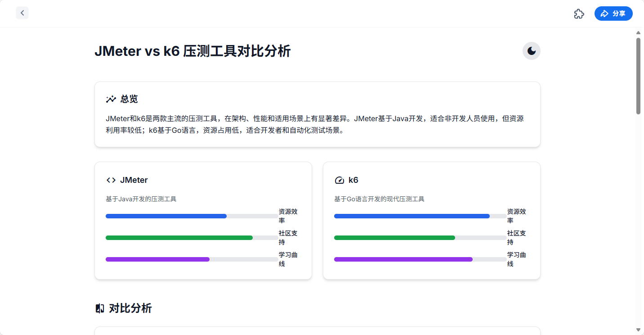Click the JMeter card heading
Image resolution: width=644 pixels, height=335 pixels.
(x=134, y=180)
